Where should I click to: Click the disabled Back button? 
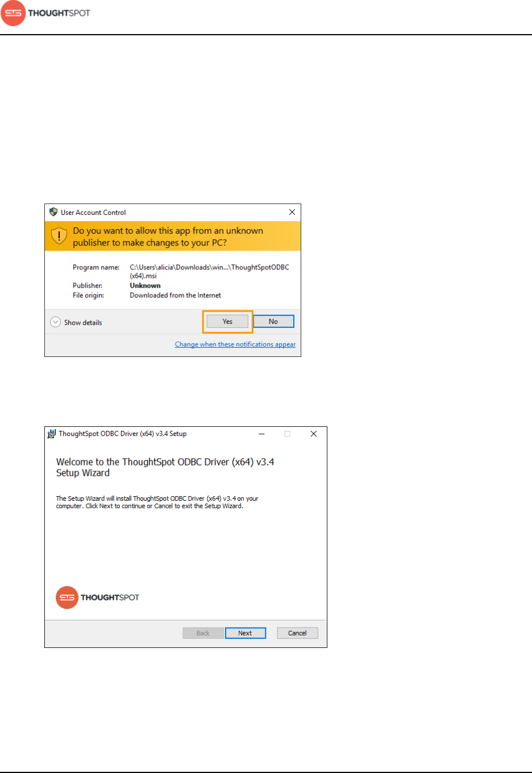tap(203, 633)
